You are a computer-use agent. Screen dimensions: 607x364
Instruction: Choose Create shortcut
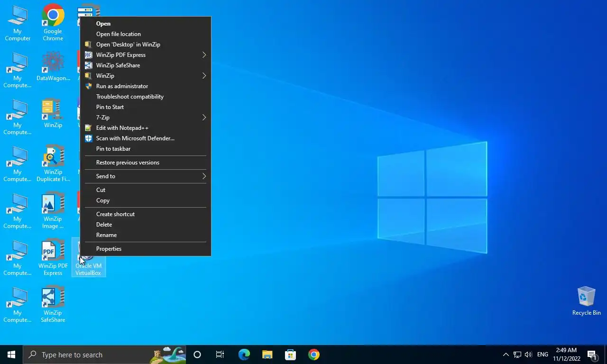point(146,214)
